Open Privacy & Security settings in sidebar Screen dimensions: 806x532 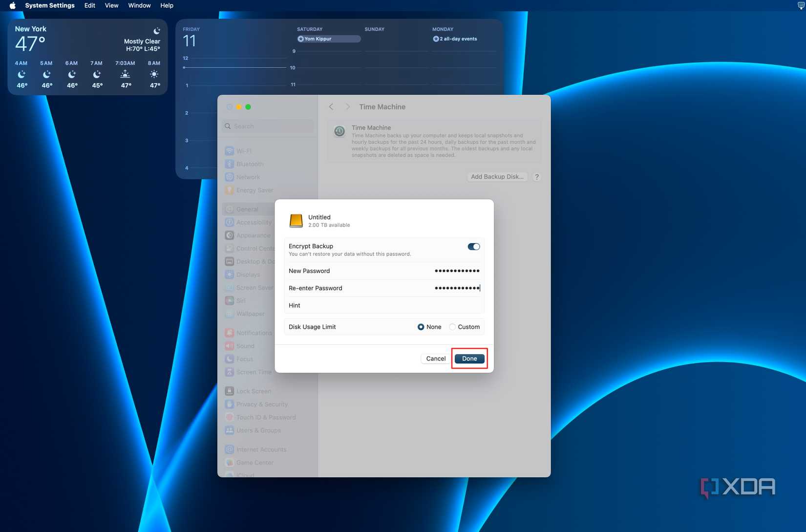tap(268, 404)
